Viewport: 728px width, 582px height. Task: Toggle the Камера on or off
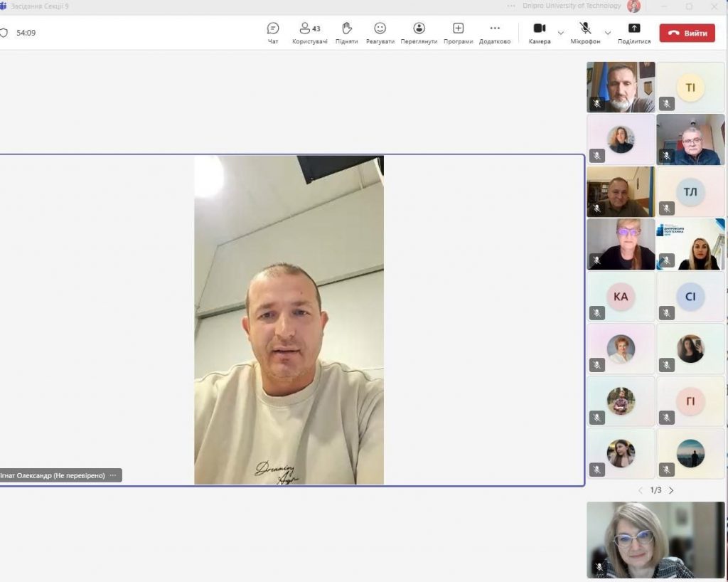point(540,33)
